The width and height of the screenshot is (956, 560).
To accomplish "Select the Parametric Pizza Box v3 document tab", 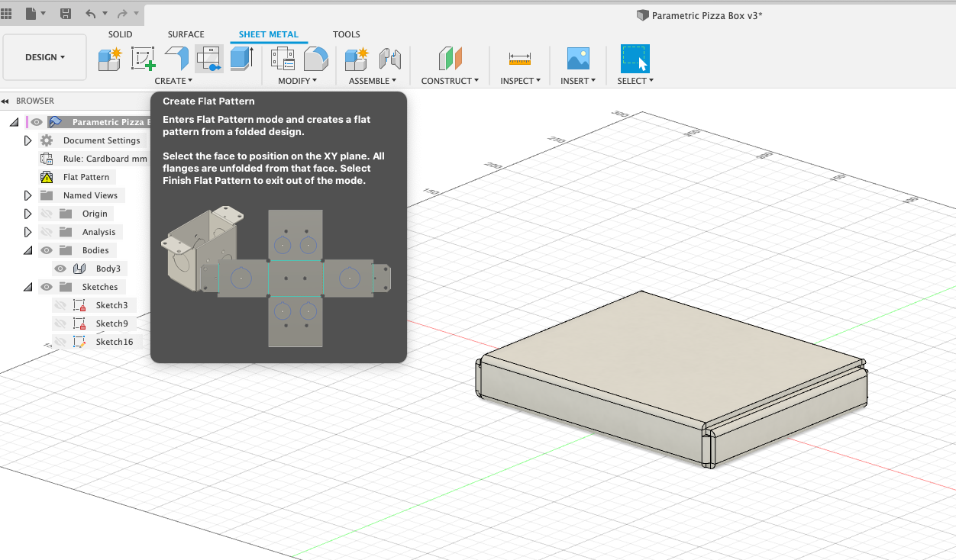I will (699, 15).
